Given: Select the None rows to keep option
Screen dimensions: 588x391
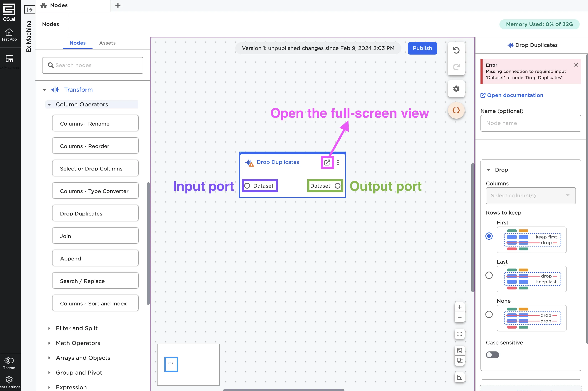Looking at the screenshot, I should [489, 314].
